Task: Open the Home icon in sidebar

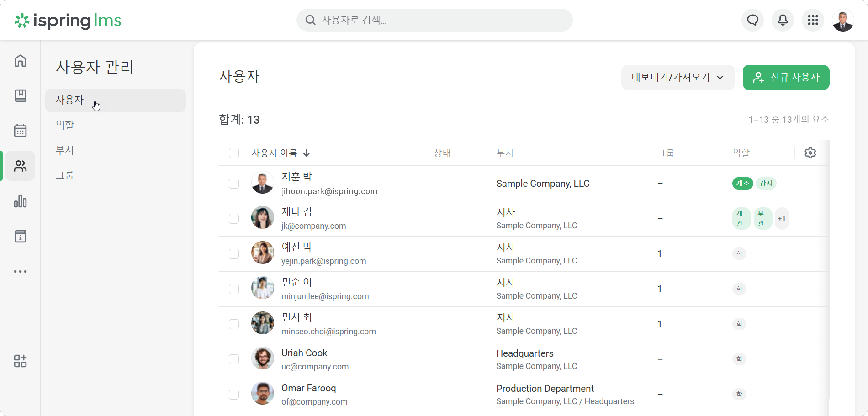Action: (20, 61)
